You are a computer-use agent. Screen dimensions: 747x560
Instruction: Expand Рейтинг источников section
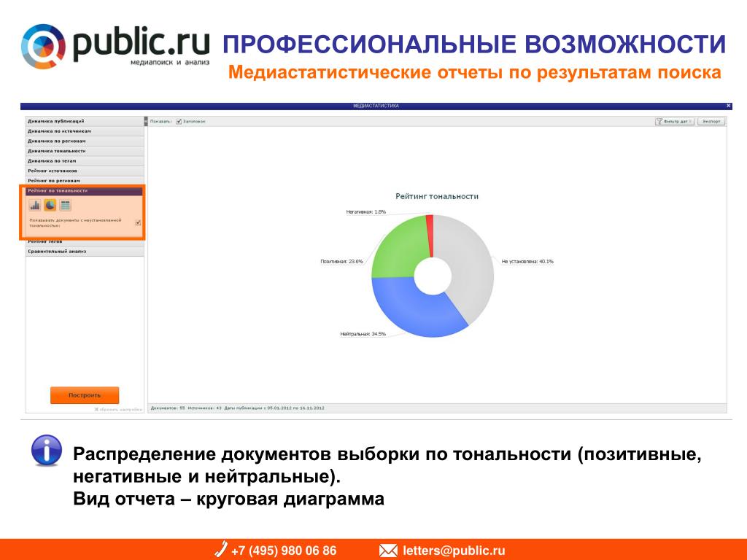click(85, 171)
